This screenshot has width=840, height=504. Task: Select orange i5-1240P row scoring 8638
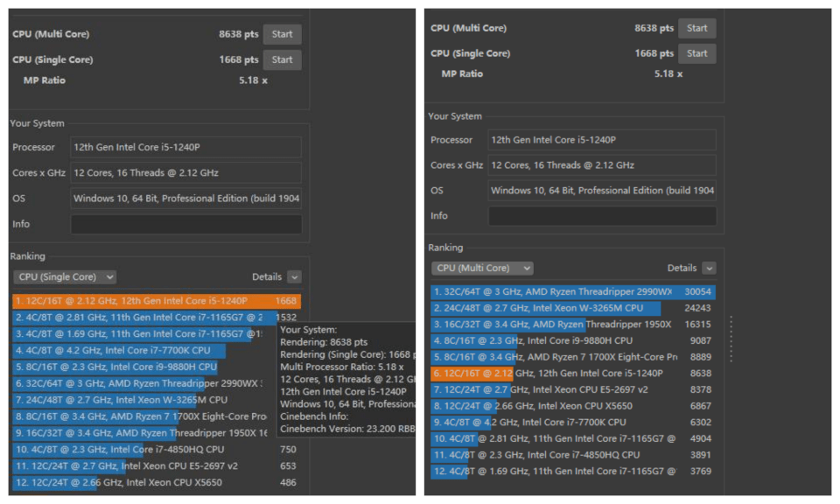pyautogui.click(x=573, y=374)
